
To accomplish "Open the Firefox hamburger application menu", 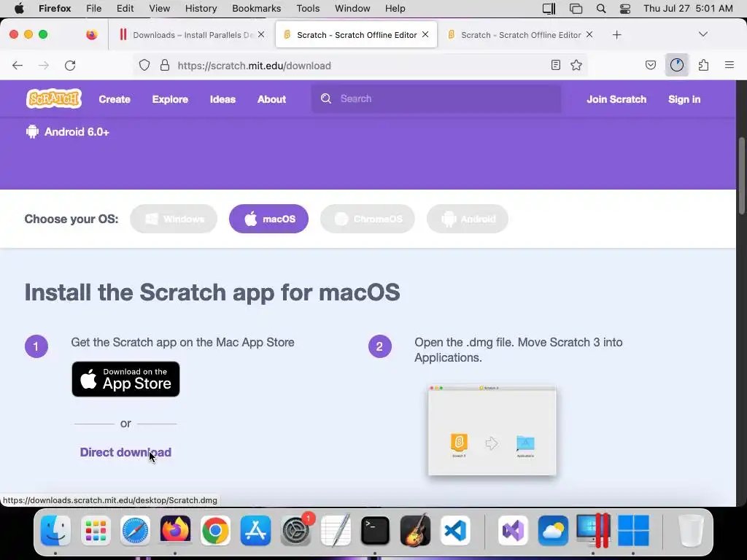I will [x=729, y=65].
